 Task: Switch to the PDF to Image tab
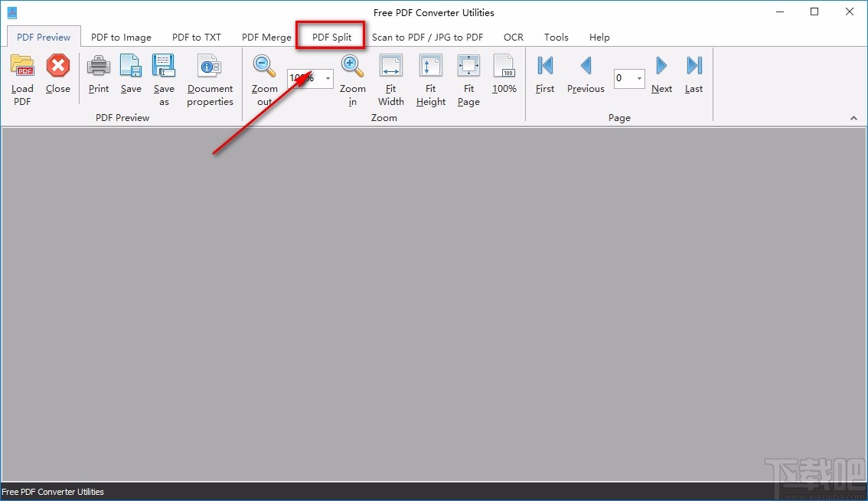121,37
